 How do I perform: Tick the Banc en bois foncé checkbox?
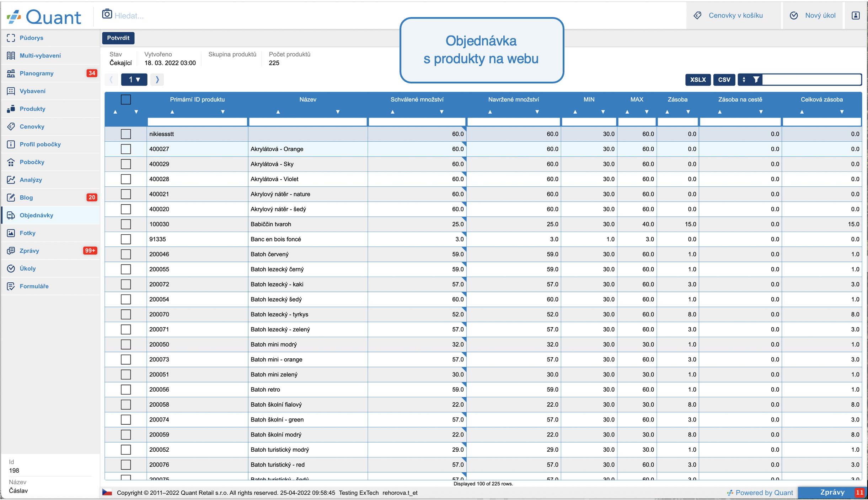click(126, 239)
